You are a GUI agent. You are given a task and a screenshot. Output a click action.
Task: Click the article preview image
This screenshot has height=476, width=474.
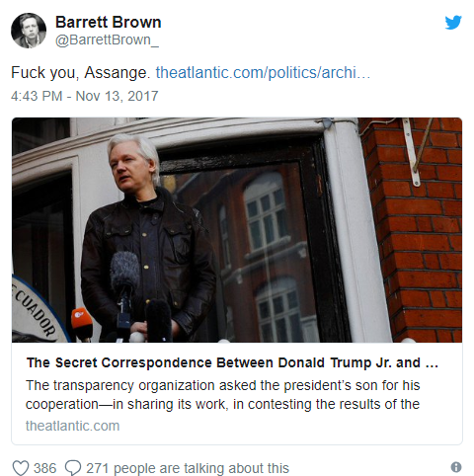click(x=237, y=230)
